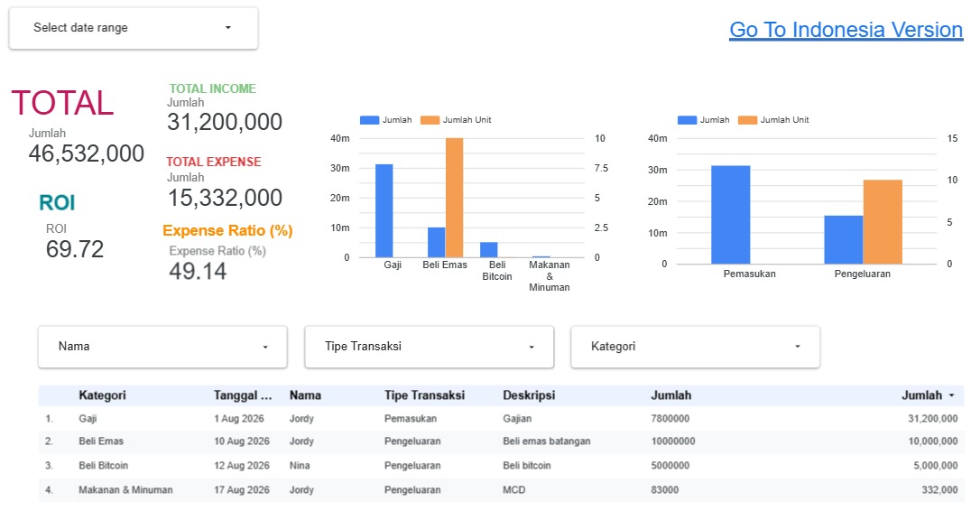Click the Gajian description cell
The image size is (980, 511).
[517, 418]
